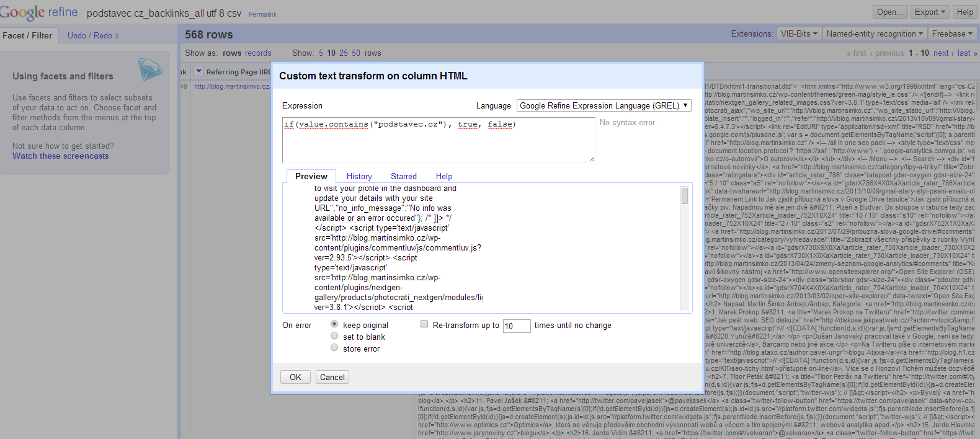Open the Freebase extension menu

(x=952, y=33)
